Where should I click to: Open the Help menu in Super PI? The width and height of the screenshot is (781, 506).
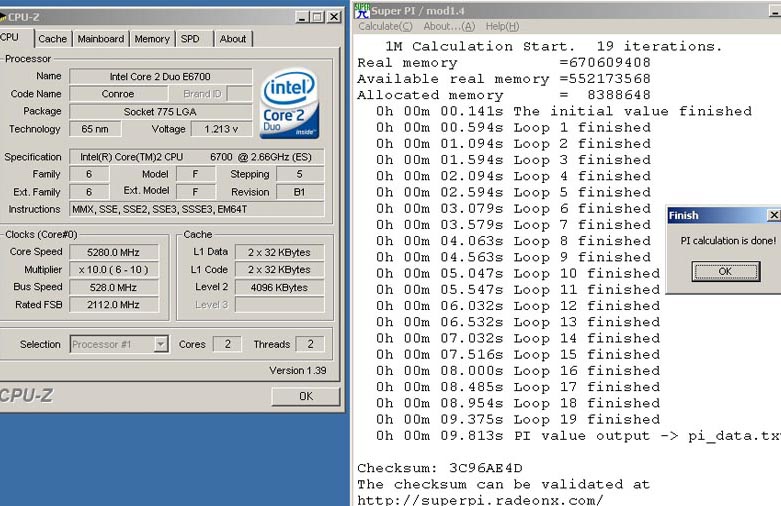[502, 26]
